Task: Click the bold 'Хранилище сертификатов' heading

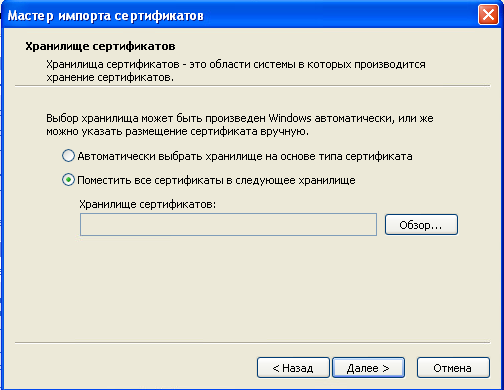Action: point(100,46)
